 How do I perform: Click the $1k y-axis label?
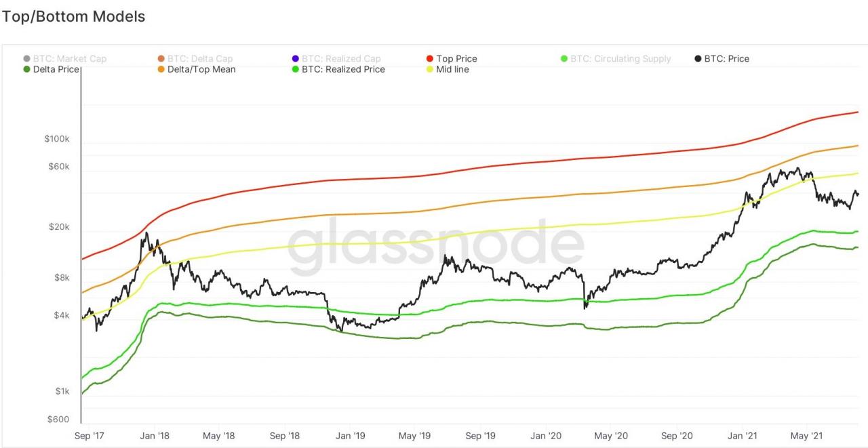(61, 391)
